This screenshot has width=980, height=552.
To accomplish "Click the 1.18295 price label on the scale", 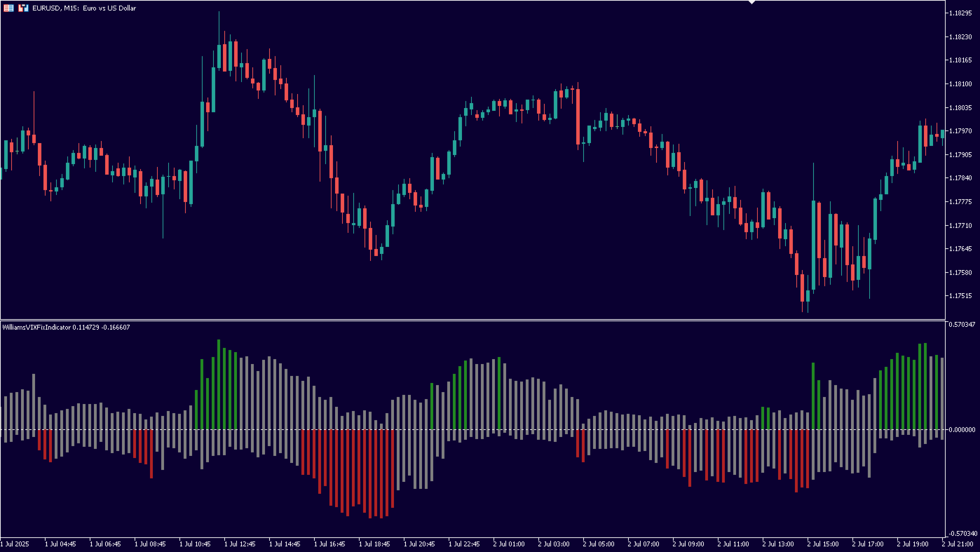I will click(x=960, y=13).
